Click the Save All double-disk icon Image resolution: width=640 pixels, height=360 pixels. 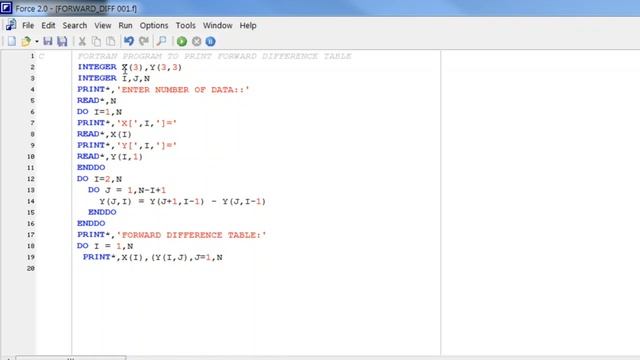point(62,41)
